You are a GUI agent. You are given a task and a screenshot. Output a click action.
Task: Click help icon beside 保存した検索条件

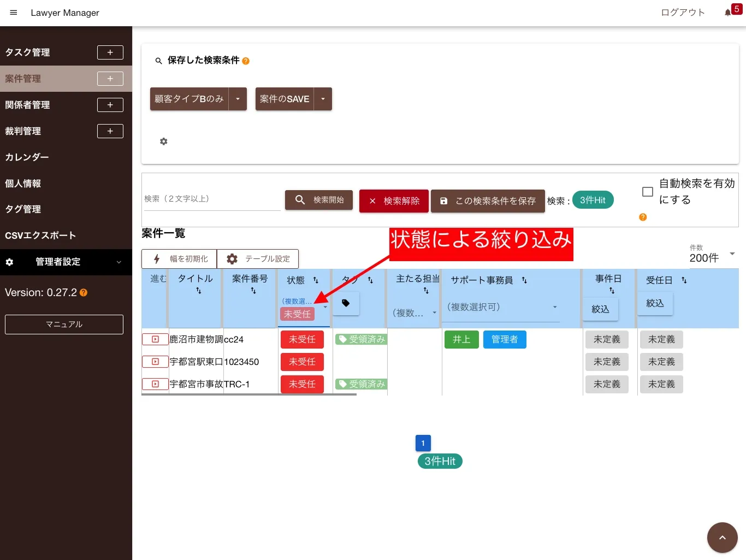246,61
